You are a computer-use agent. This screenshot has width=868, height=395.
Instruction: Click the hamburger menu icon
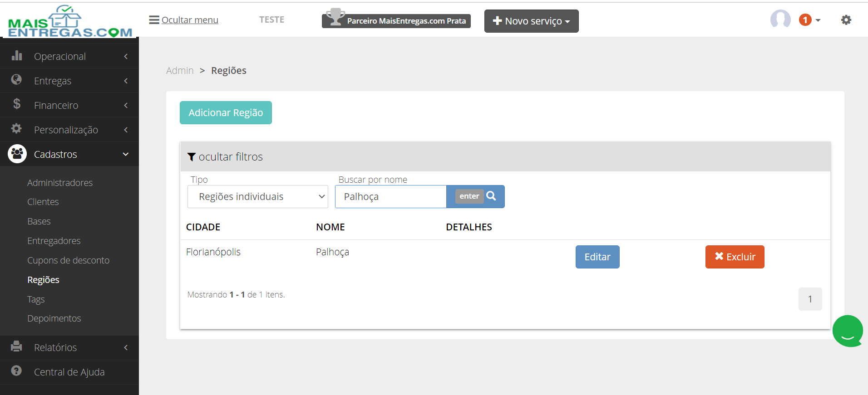pos(154,20)
